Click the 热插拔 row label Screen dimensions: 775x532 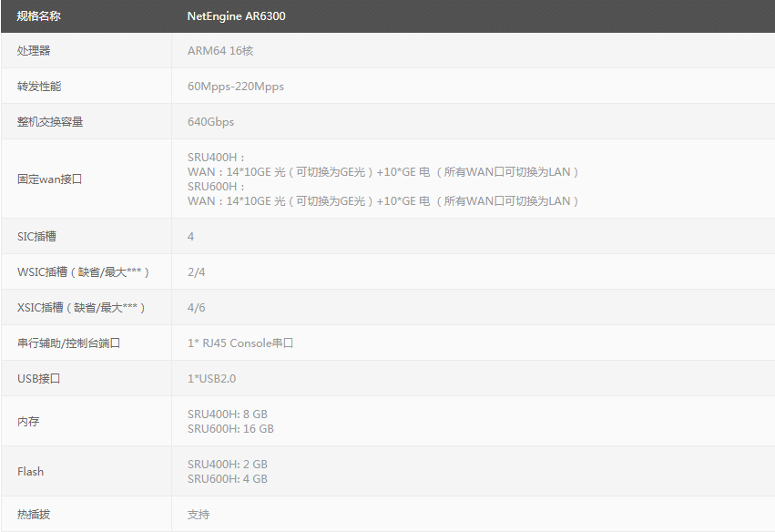(34, 514)
